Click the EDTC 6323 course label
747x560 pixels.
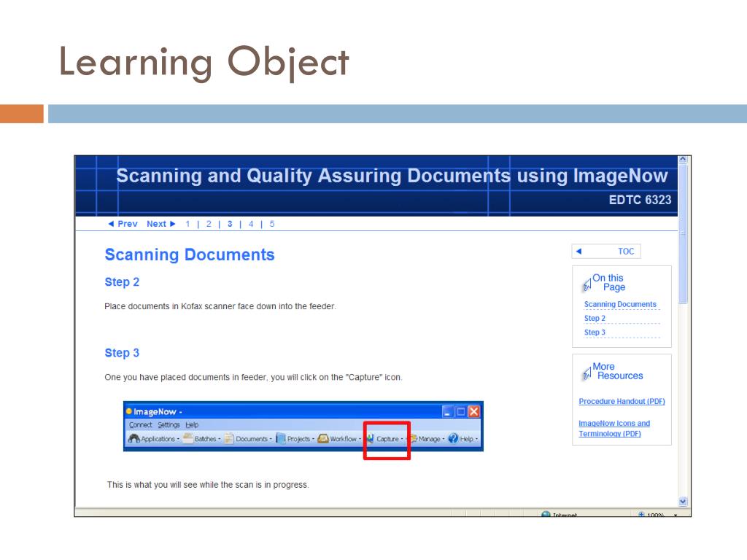(640, 200)
